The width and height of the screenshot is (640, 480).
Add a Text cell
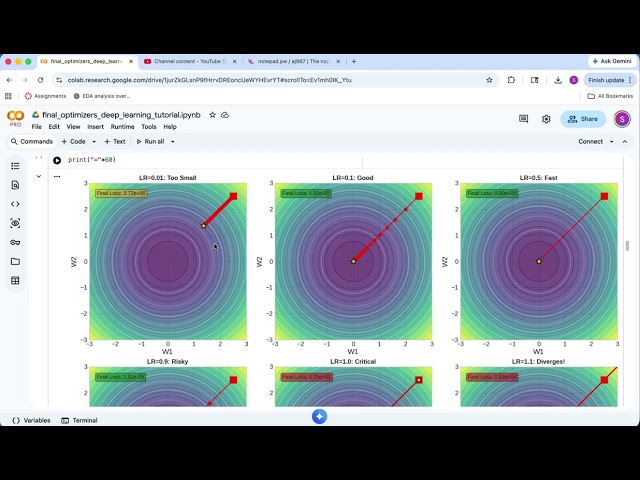tap(115, 142)
